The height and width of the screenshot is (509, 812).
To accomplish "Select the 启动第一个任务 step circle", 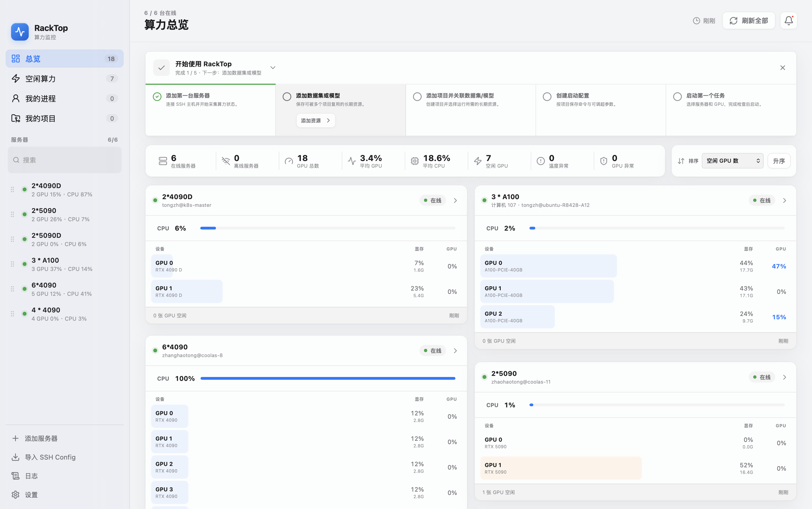I will [677, 97].
